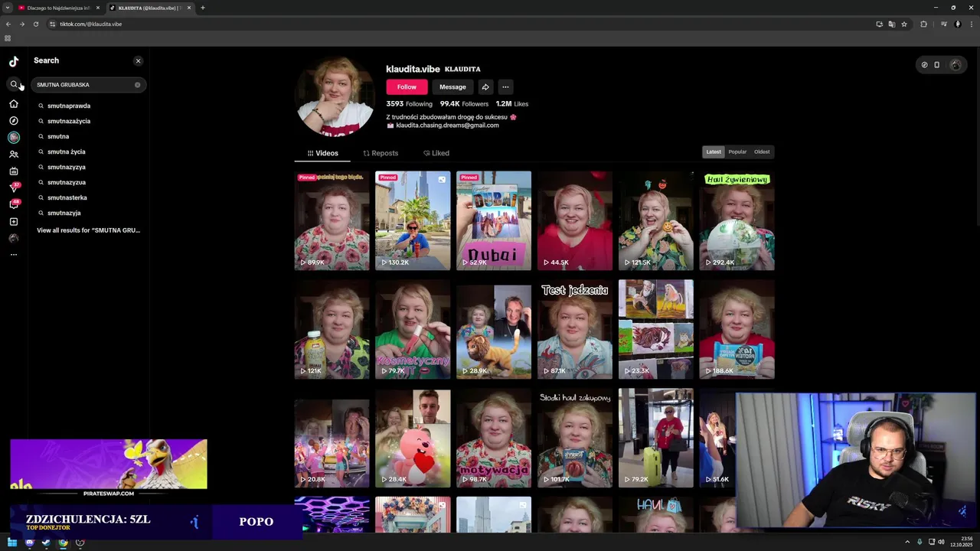
Task: Click the TikTok logo in sidebar
Action: click(x=14, y=61)
